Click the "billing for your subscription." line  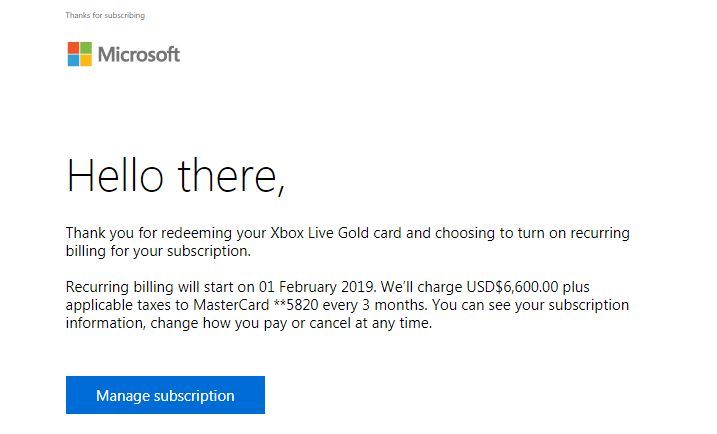[158, 251]
